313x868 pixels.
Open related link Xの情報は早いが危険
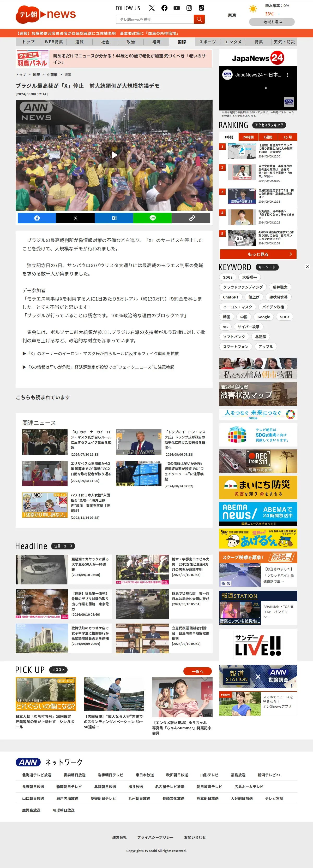point(99,367)
